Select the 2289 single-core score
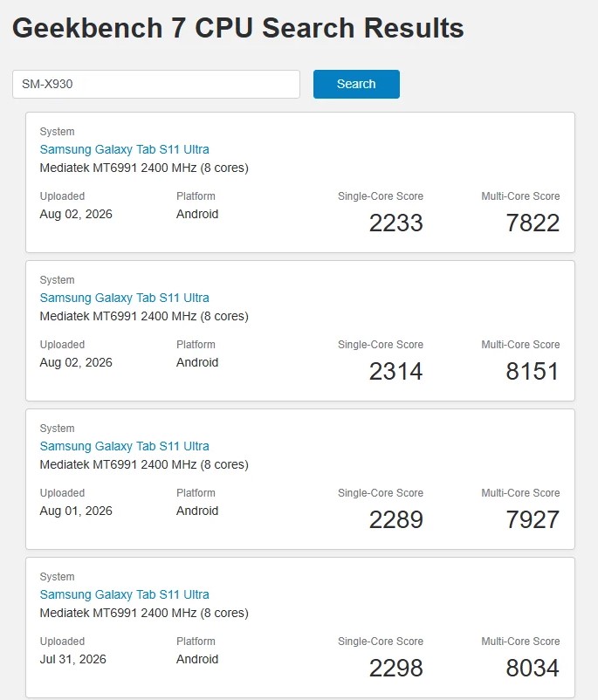Screen dimensions: 598x700 click(395, 519)
